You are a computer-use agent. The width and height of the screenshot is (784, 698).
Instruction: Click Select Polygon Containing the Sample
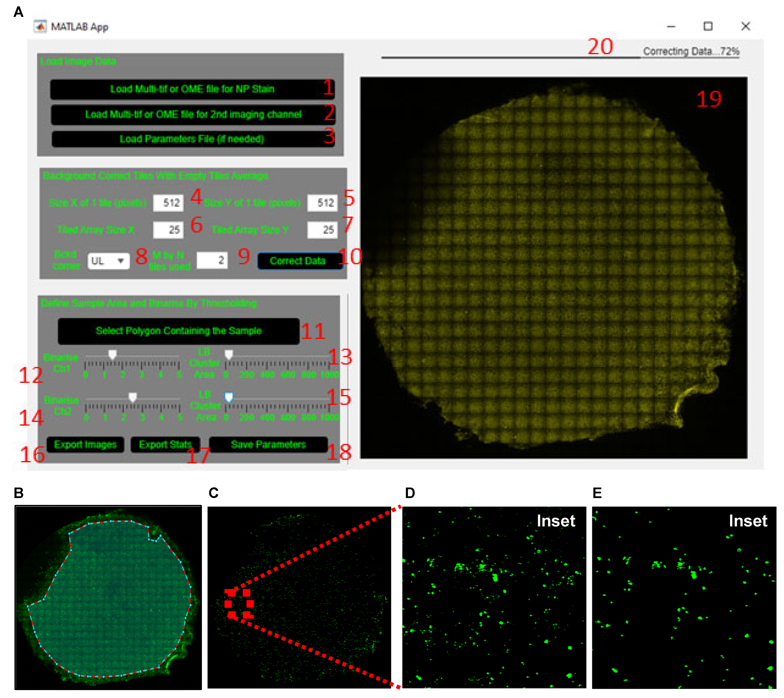click(x=178, y=331)
